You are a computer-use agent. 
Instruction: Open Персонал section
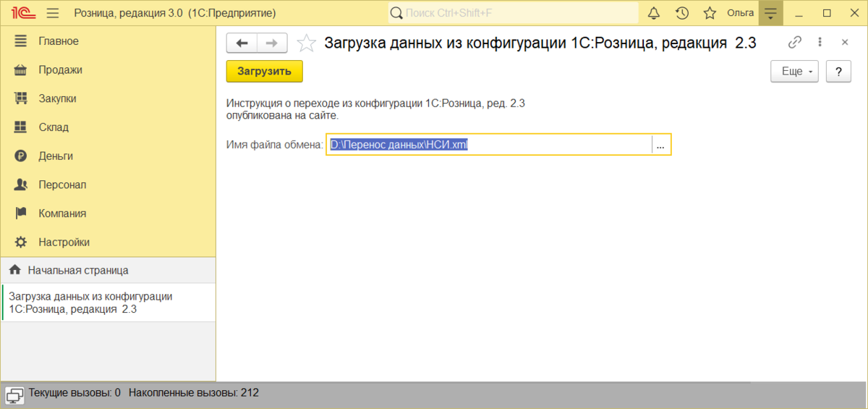tap(108, 185)
